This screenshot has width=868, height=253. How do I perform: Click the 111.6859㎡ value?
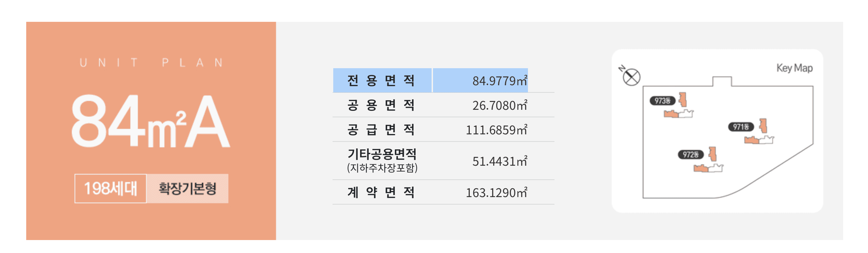[x=496, y=130]
